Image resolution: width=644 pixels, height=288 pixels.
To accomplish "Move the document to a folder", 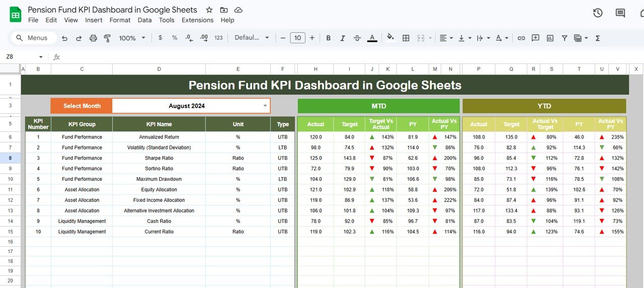I will [224, 10].
